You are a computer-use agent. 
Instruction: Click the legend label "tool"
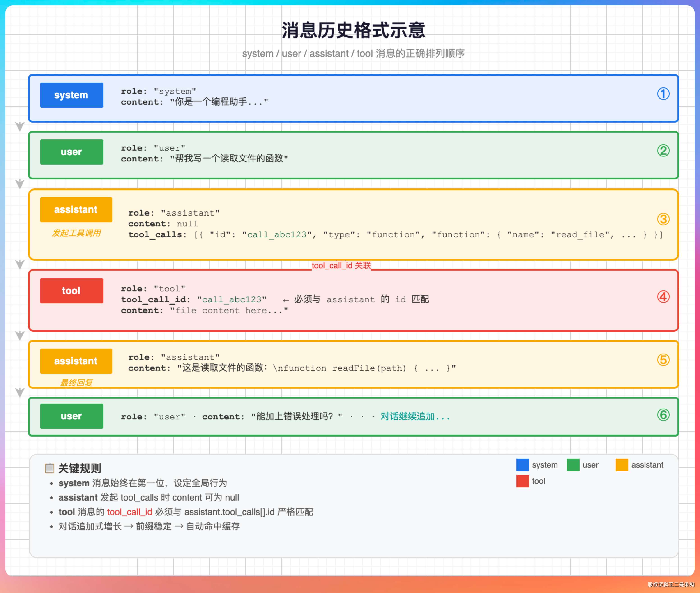click(538, 481)
